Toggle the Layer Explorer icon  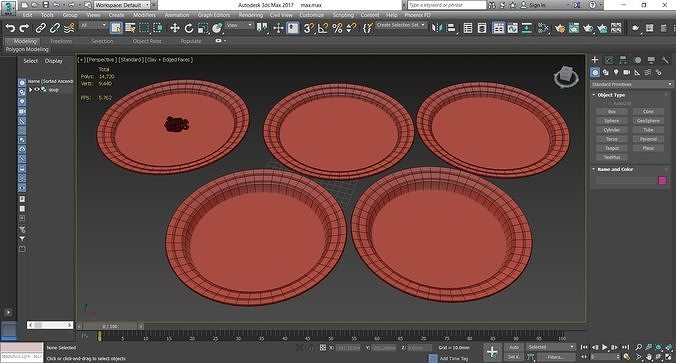pos(482,28)
